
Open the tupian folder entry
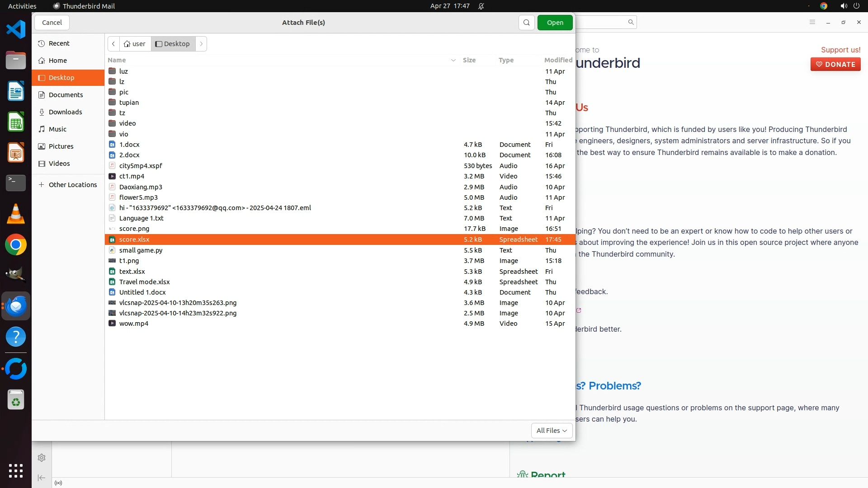point(129,103)
